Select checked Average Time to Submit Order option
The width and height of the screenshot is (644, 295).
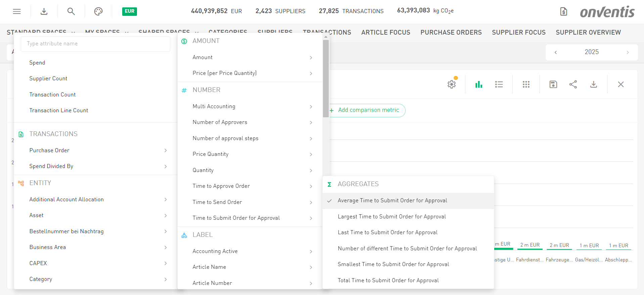[x=392, y=201]
